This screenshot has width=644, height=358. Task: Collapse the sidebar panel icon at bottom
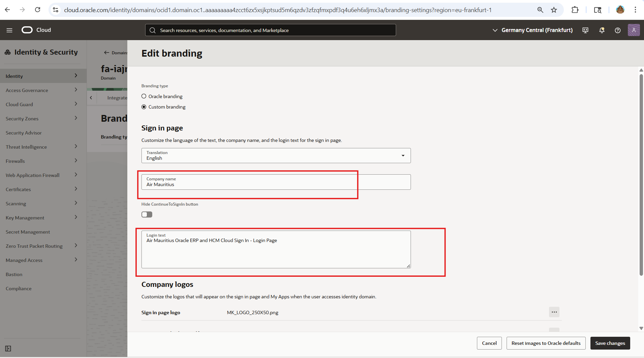(8, 349)
